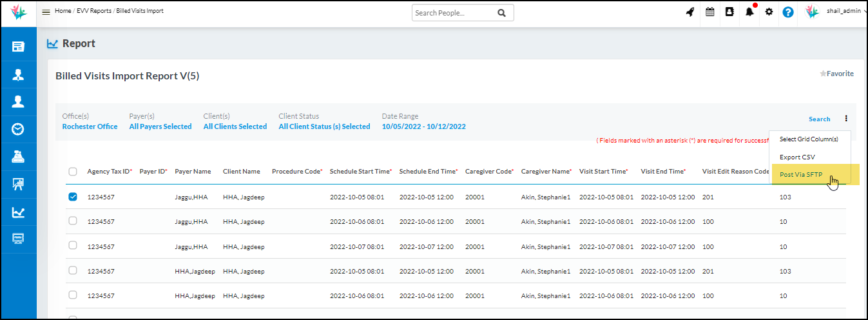
Task: Open the line chart sidebar icon
Action: (x=18, y=212)
